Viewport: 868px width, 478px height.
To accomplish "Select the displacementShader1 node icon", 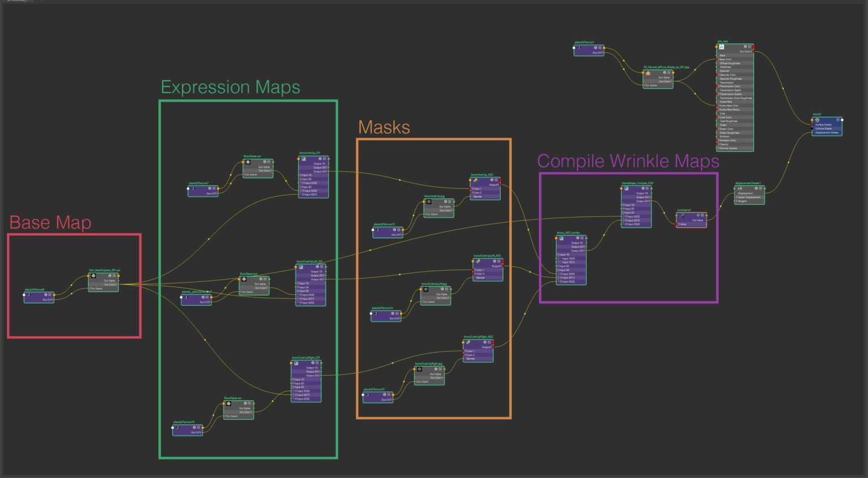I will 740,189.
